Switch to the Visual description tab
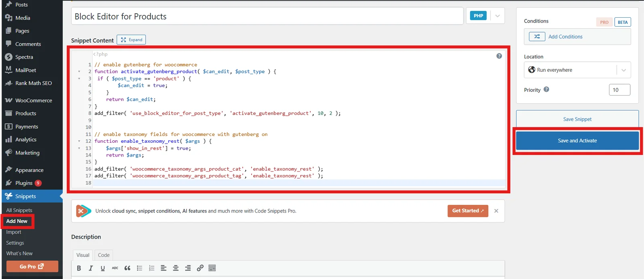 tap(83, 255)
